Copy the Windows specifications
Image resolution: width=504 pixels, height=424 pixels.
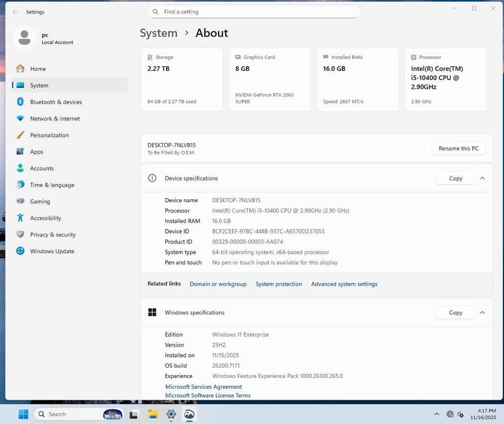point(456,313)
